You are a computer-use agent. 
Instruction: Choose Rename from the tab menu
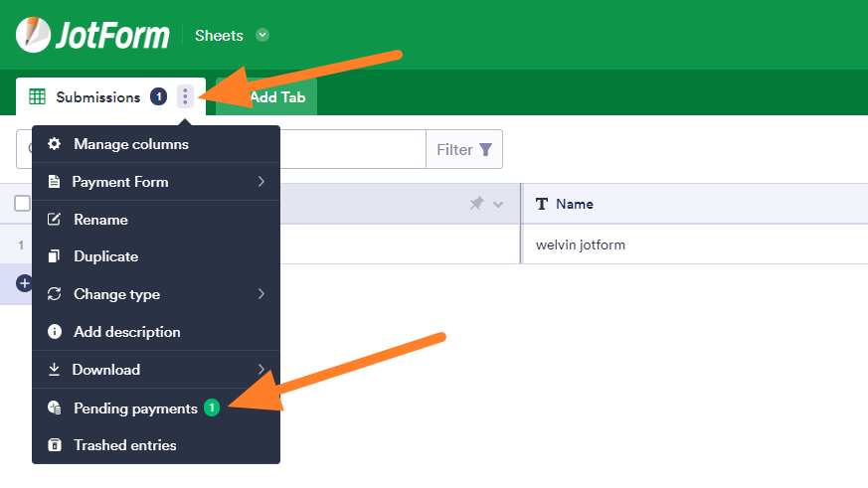[100, 220]
